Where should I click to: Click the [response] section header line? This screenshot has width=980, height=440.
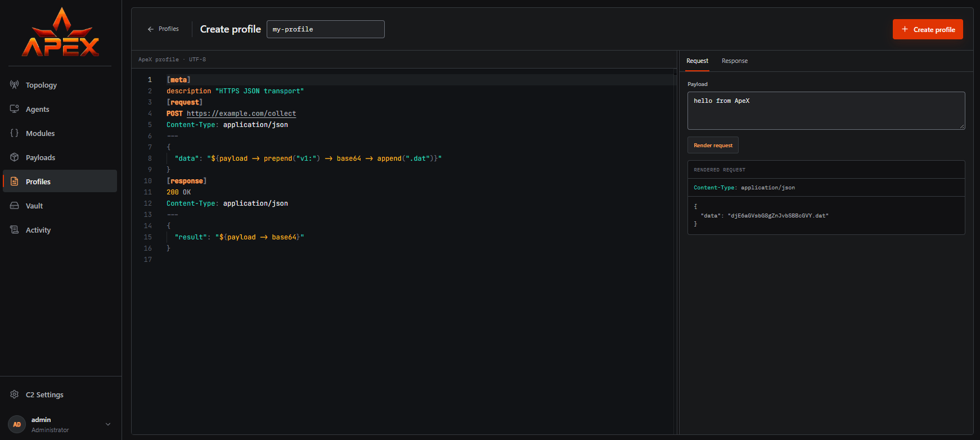tap(187, 181)
